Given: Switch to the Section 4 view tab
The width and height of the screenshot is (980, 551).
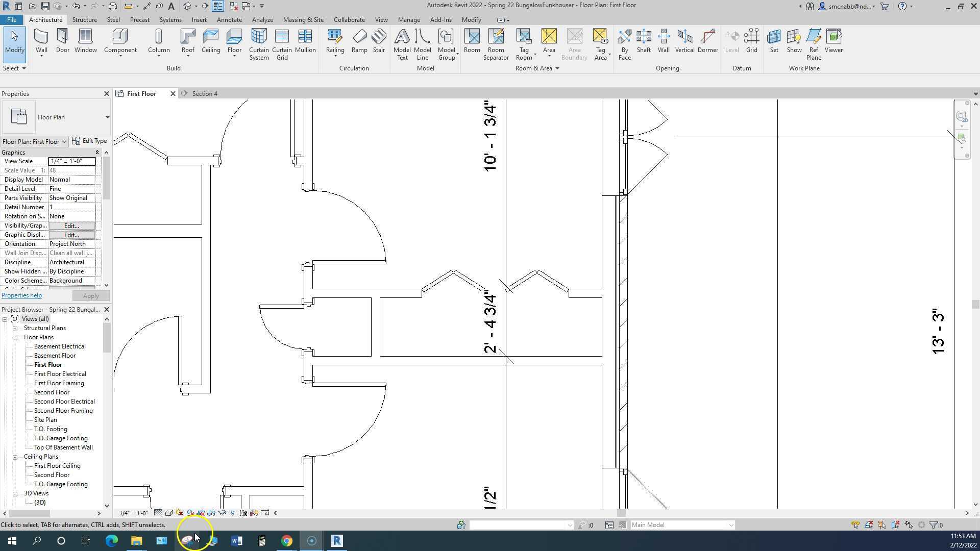Looking at the screenshot, I should [205, 94].
